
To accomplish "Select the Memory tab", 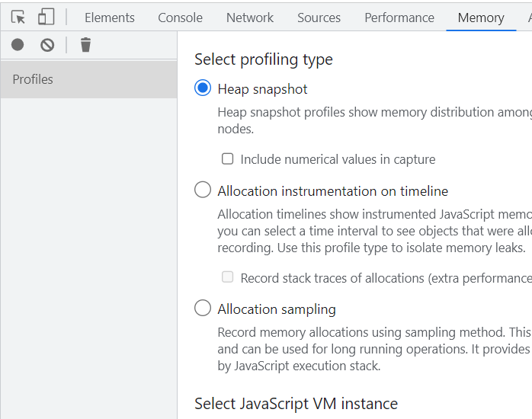I will [x=481, y=18].
